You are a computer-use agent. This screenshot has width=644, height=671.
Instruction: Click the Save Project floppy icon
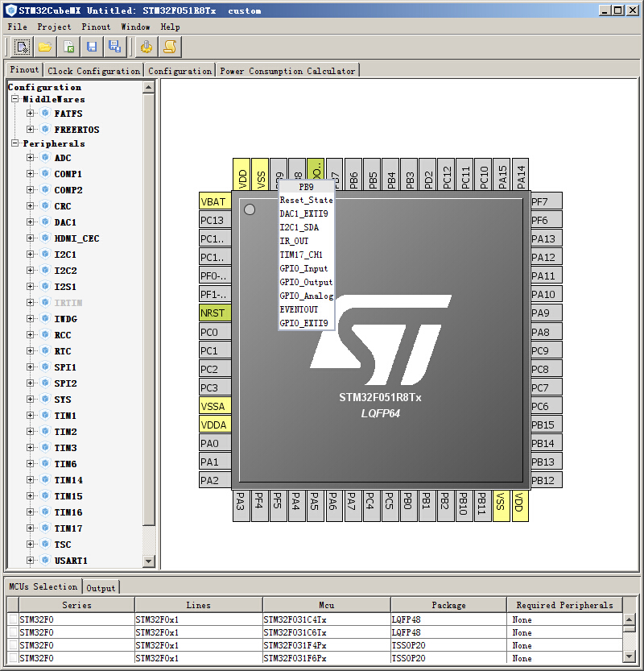[92, 47]
